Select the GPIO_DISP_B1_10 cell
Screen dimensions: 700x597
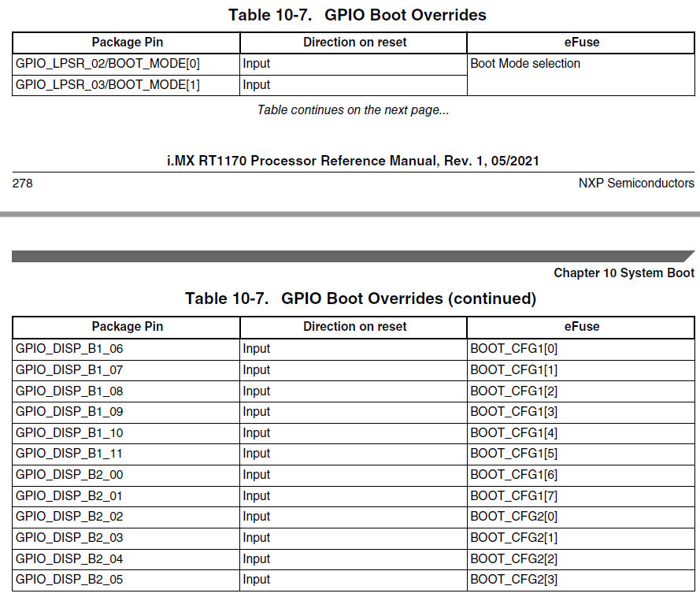(126, 433)
